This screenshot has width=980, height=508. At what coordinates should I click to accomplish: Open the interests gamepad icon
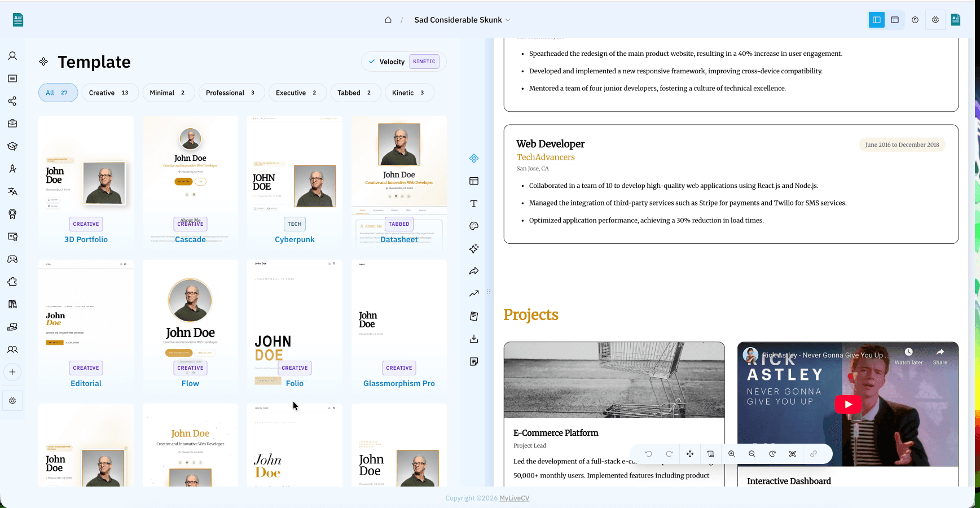coord(12,259)
